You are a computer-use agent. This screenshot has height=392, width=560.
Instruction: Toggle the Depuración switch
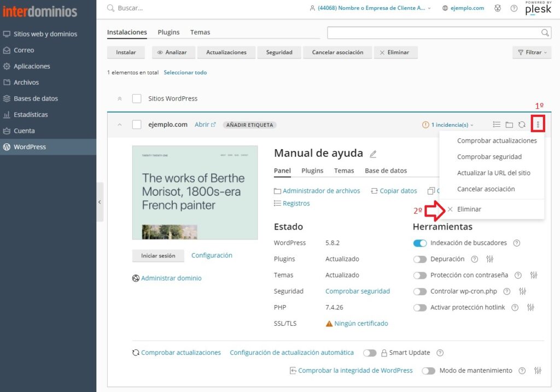click(x=420, y=259)
